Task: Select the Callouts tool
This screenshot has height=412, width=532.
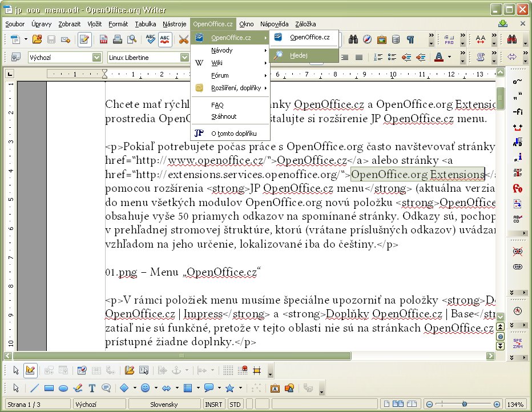Action: tap(106, 388)
